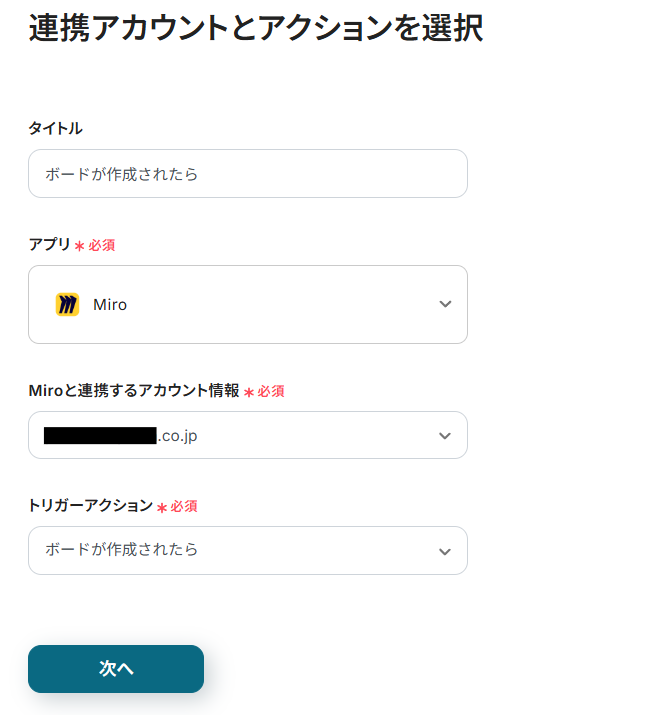Click the trigger action's ボードが作成されたら value

pyautogui.click(x=122, y=550)
